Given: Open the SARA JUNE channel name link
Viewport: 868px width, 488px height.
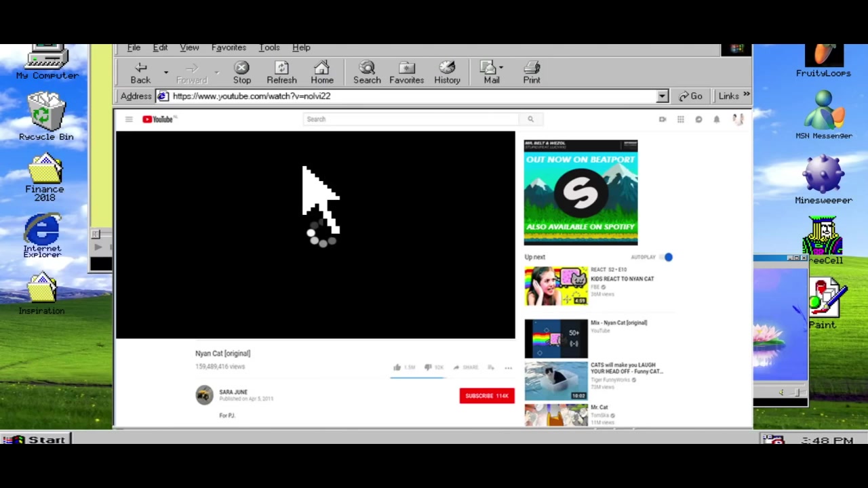Looking at the screenshot, I should [233, 392].
